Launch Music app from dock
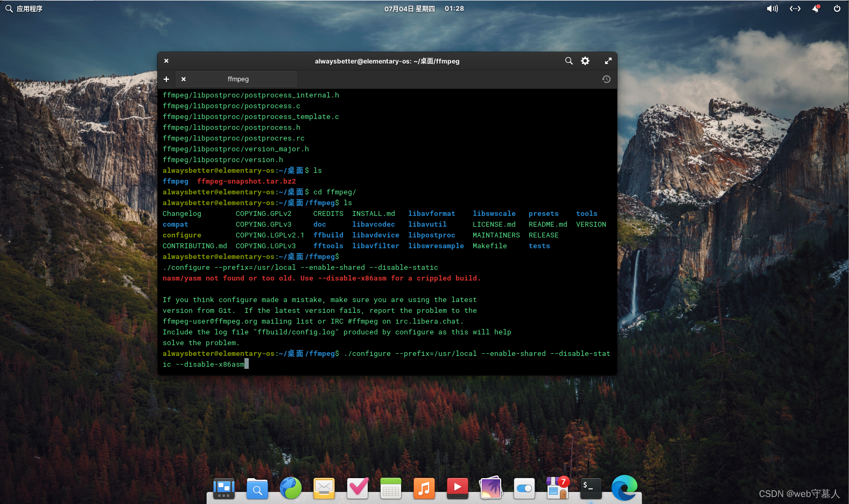 (x=424, y=488)
